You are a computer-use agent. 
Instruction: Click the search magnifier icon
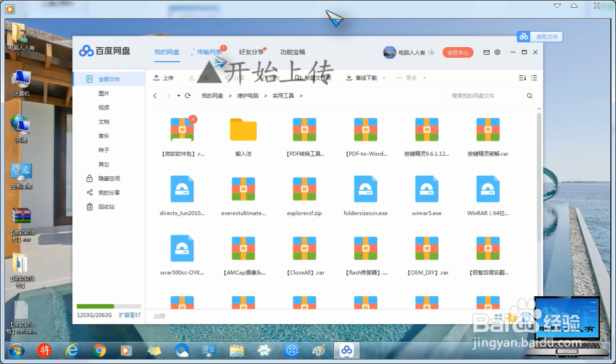(530, 96)
